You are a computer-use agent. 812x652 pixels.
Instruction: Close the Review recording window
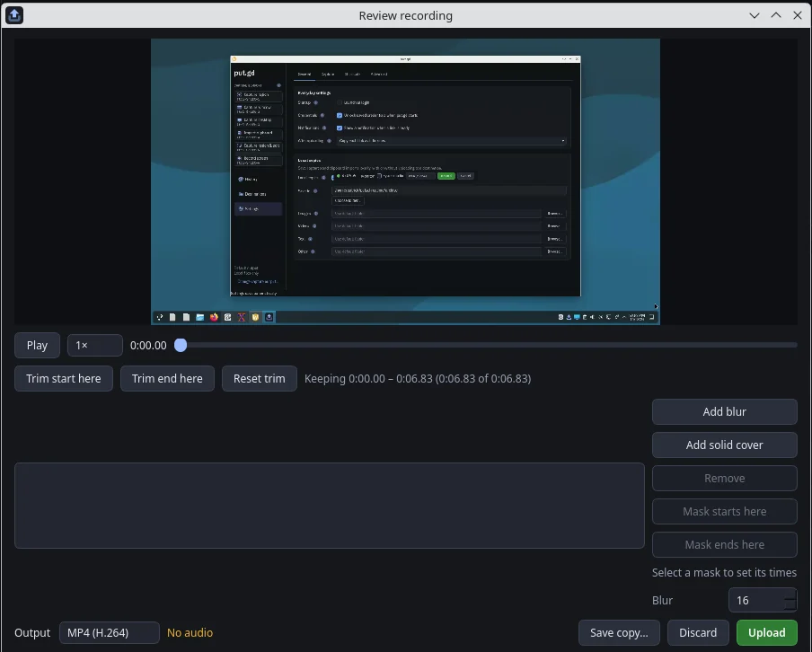pos(798,15)
